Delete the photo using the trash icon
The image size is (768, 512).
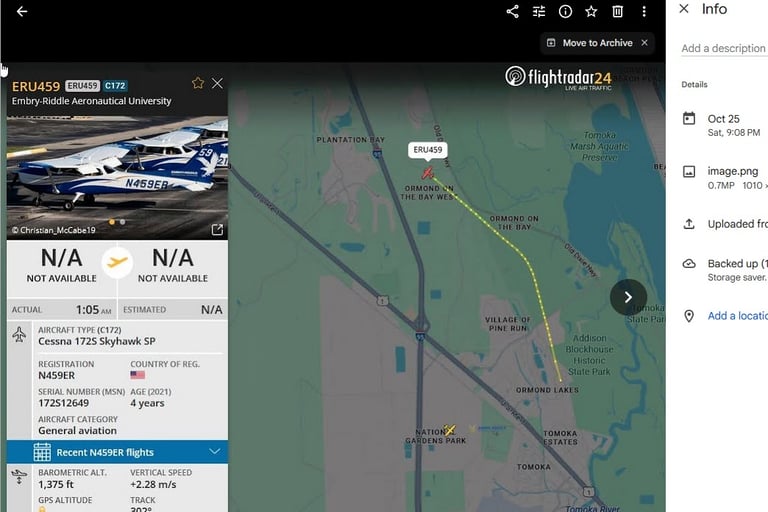tap(618, 11)
